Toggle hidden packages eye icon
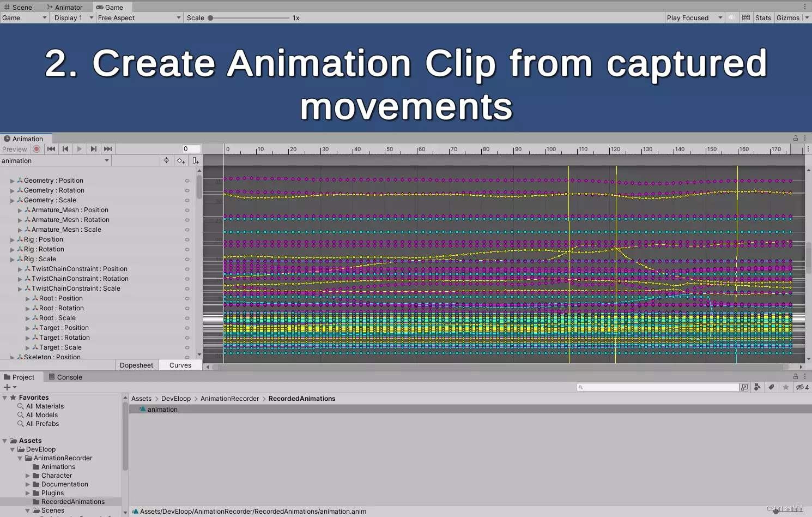This screenshot has width=812, height=517. pyautogui.click(x=802, y=387)
